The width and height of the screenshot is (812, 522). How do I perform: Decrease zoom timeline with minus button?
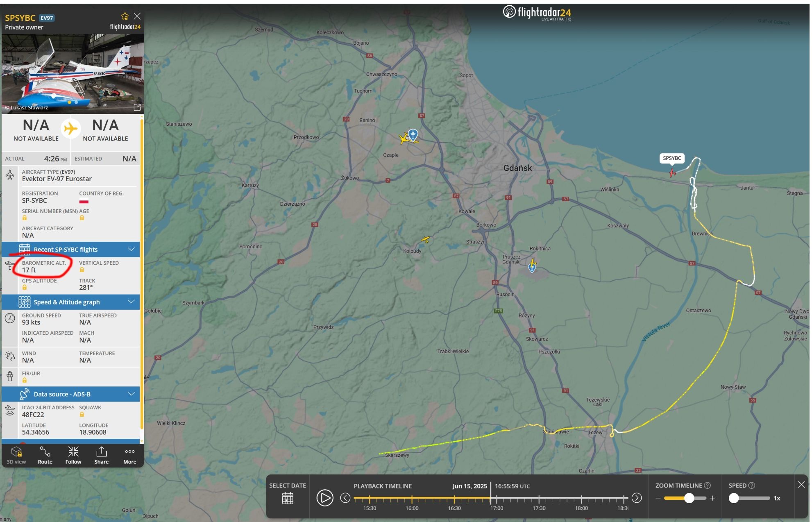click(x=658, y=498)
